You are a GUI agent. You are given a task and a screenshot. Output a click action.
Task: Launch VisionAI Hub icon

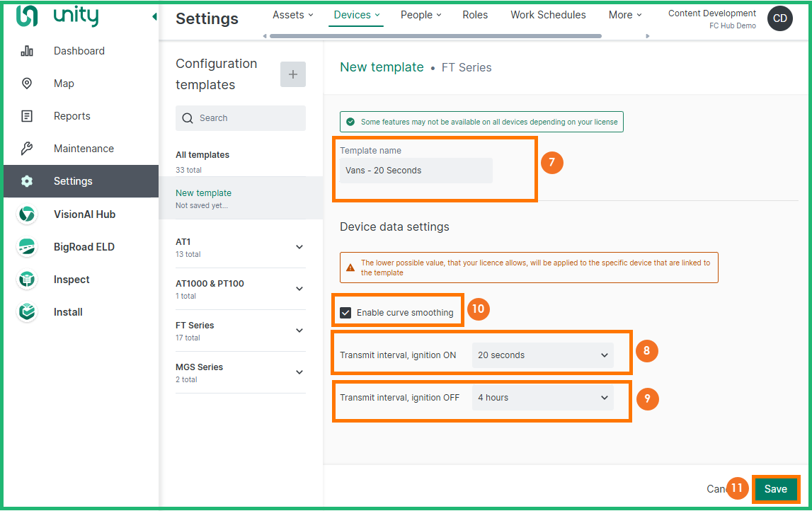click(x=27, y=214)
